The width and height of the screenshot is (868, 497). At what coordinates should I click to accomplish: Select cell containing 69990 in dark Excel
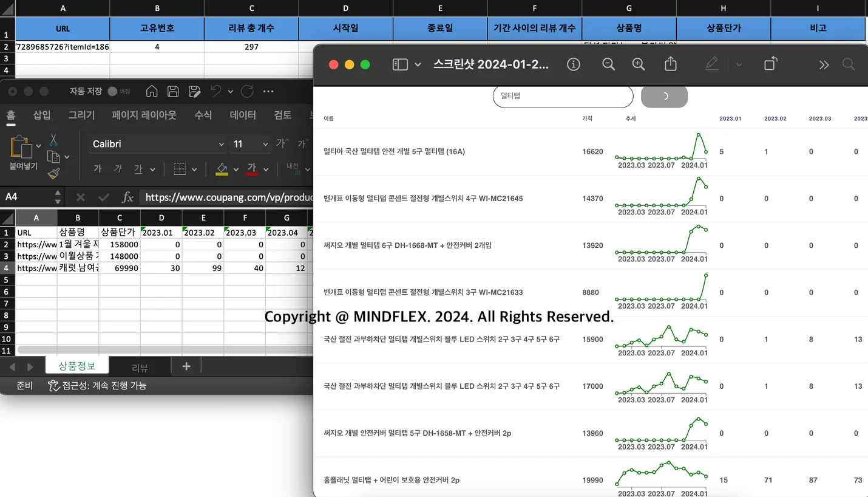click(120, 268)
